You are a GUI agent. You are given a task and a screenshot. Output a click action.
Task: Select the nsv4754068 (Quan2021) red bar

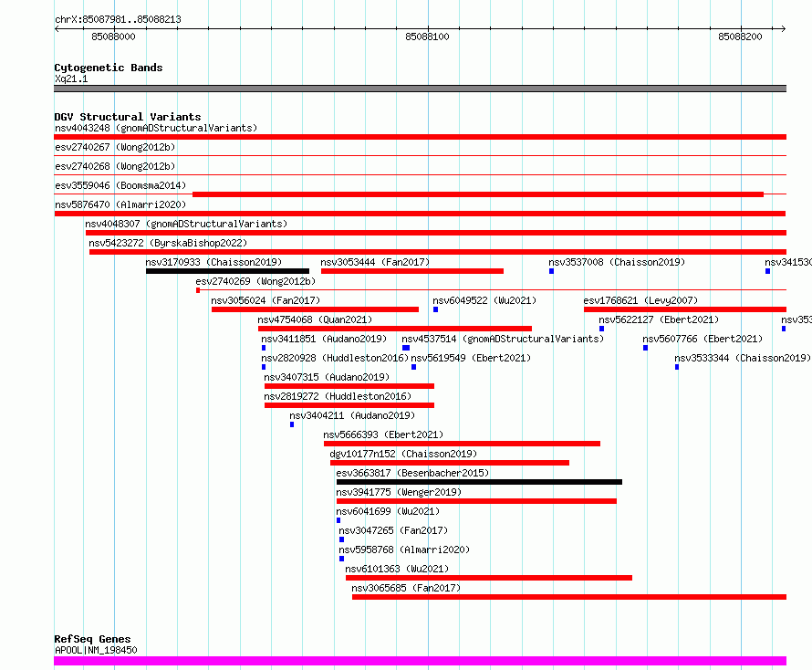point(395,329)
